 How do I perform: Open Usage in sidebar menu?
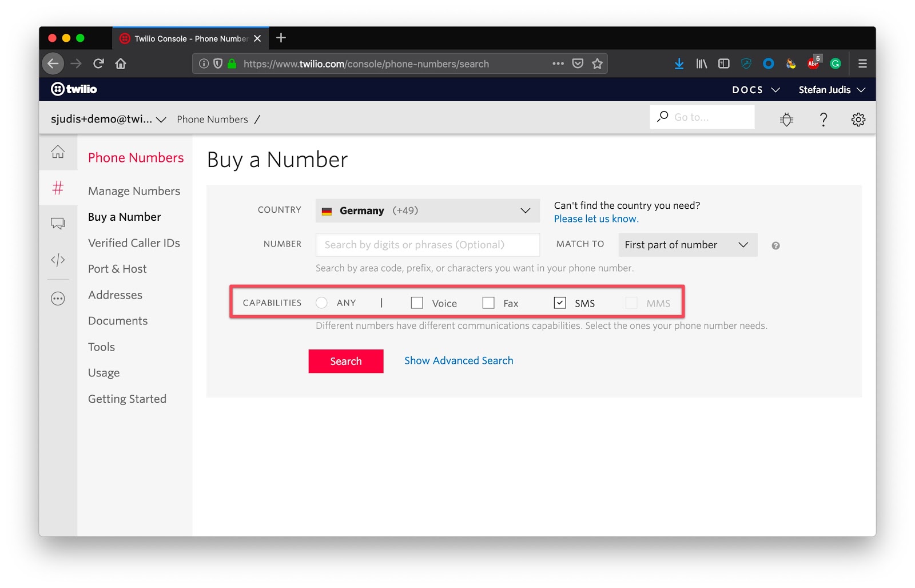coord(104,373)
